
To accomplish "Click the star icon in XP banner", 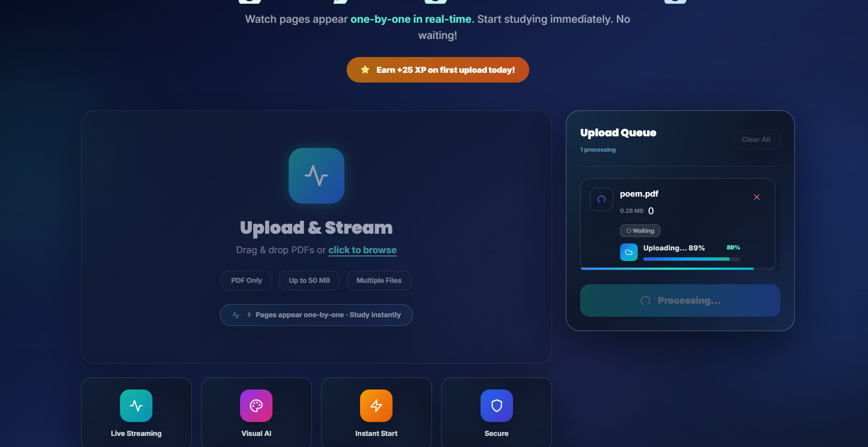I will click(x=365, y=70).
